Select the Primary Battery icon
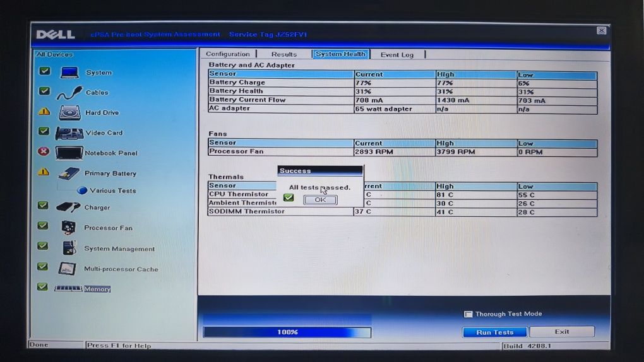644x362 pixels. (x=69, y=173)
